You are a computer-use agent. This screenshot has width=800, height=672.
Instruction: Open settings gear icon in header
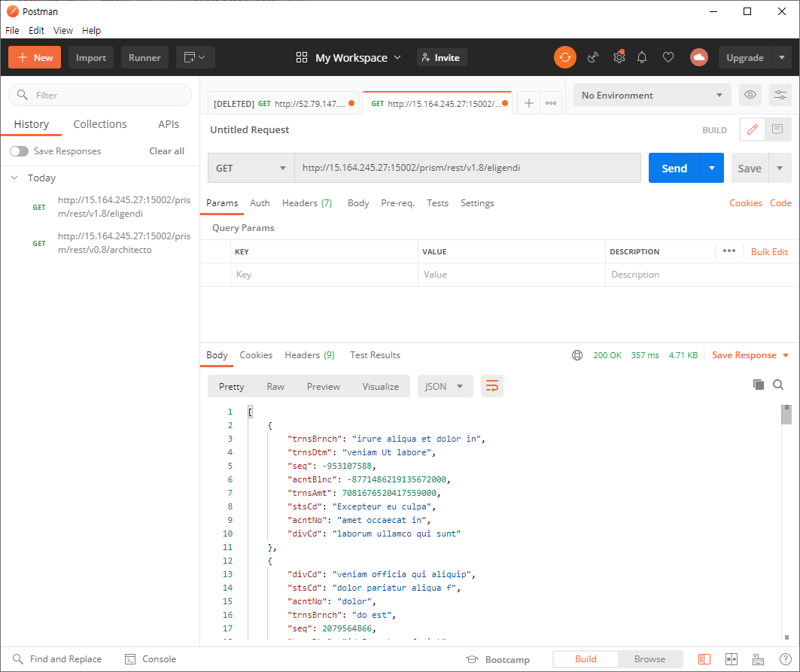(x=619, y=57)
